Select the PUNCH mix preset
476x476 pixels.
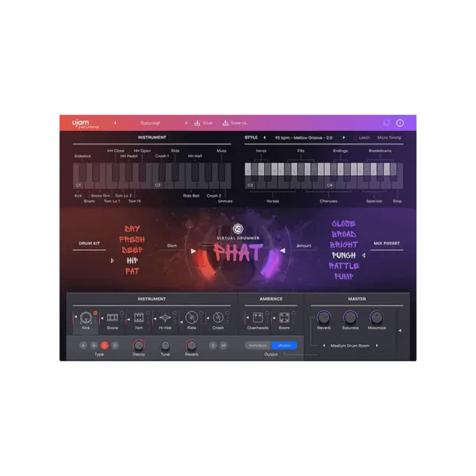coord(344,255)
